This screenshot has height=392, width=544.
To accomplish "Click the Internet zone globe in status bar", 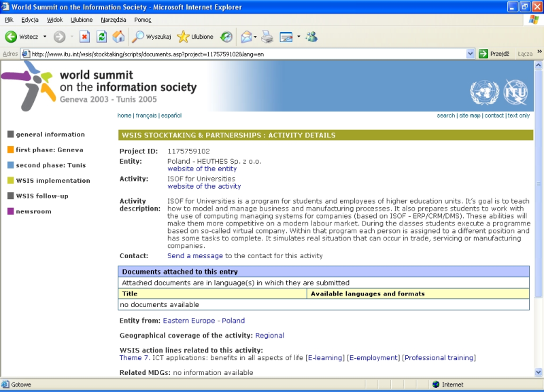I will coord(436,385).
